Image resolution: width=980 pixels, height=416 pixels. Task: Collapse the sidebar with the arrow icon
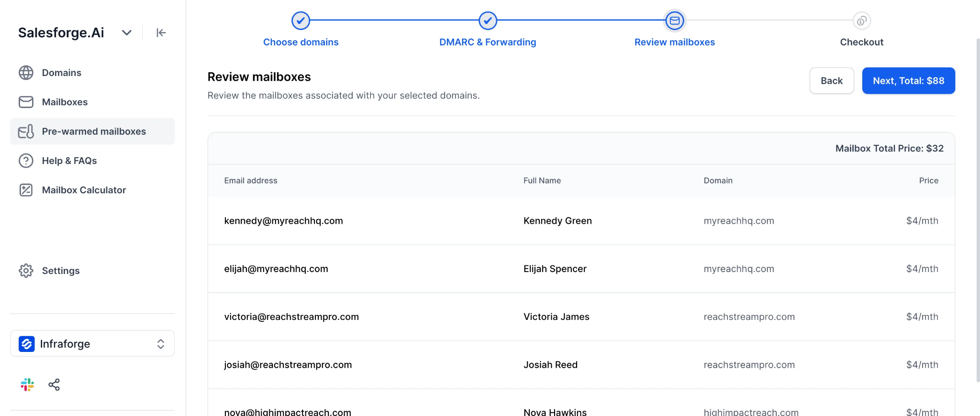[x=161, y=33]
